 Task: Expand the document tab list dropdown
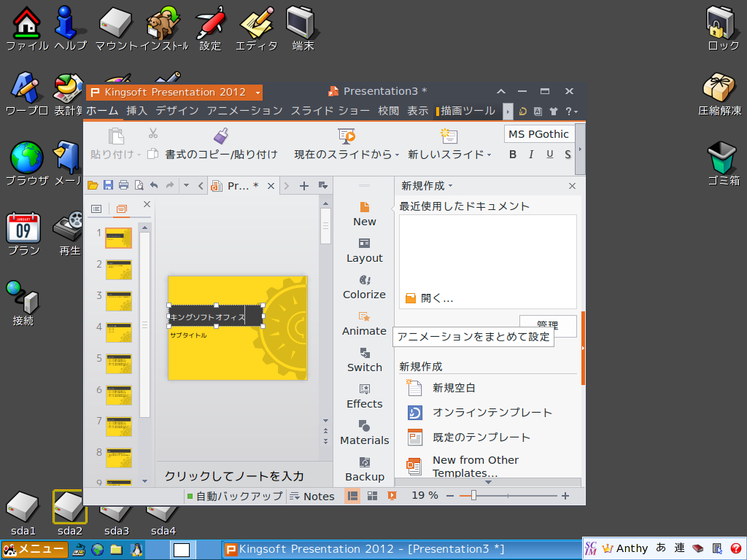coord(323,186)
